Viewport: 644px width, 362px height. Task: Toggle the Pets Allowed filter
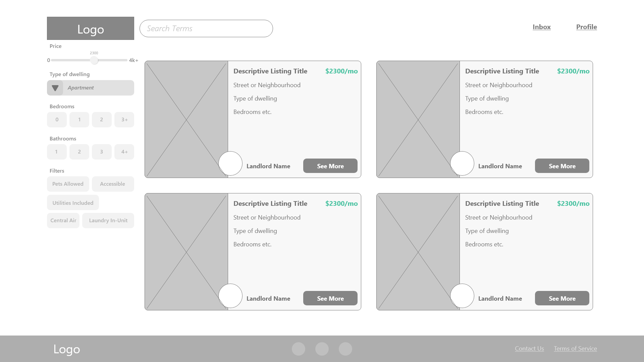[68, 184]
